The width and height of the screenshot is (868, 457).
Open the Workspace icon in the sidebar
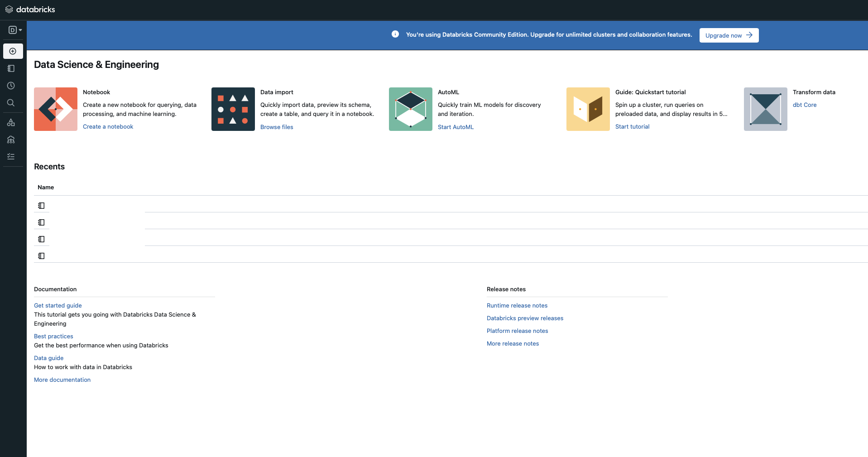click(11, 68)
